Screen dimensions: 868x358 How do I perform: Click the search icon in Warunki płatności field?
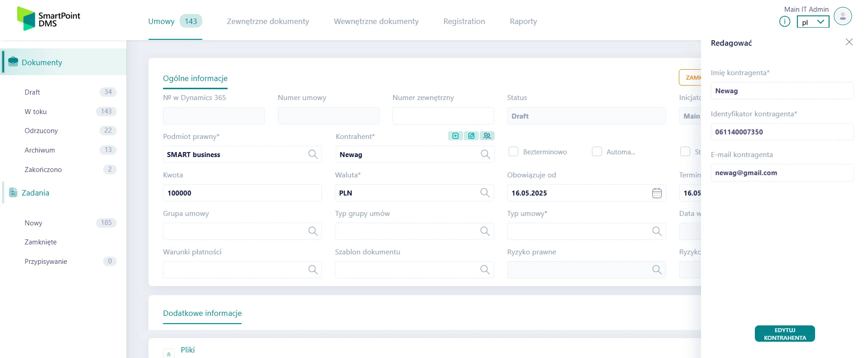coord(313,270)
